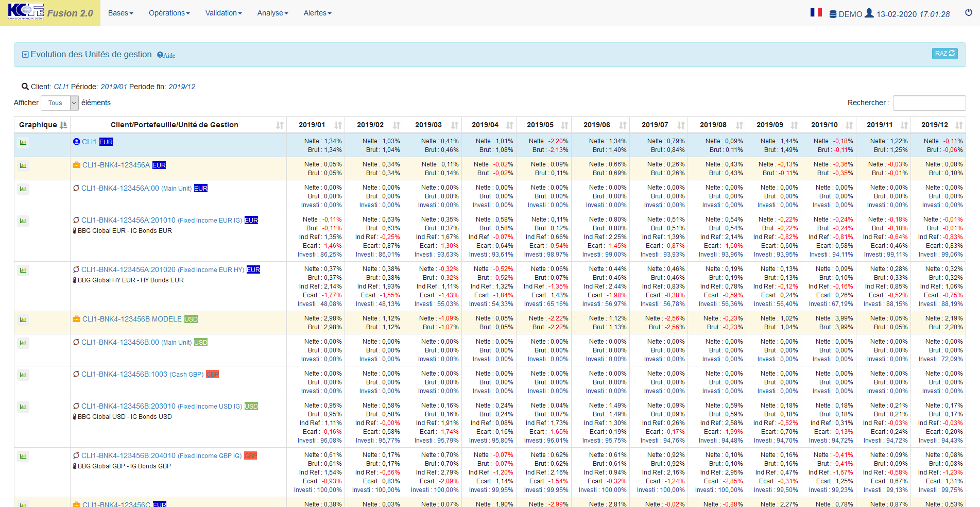Click the French flag language icon
This screenshot has height=507, width=980.
point(816,12)
